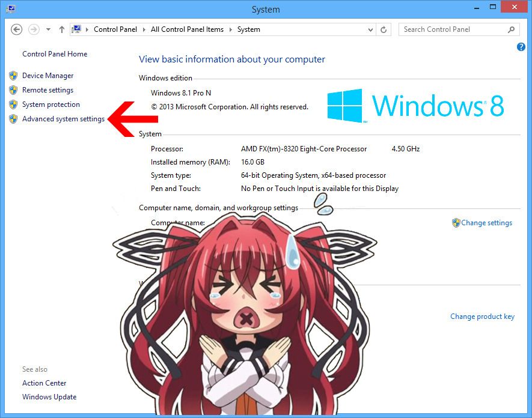Click the Windows 8 logo
Screen dimensions: 532x418
415,106
